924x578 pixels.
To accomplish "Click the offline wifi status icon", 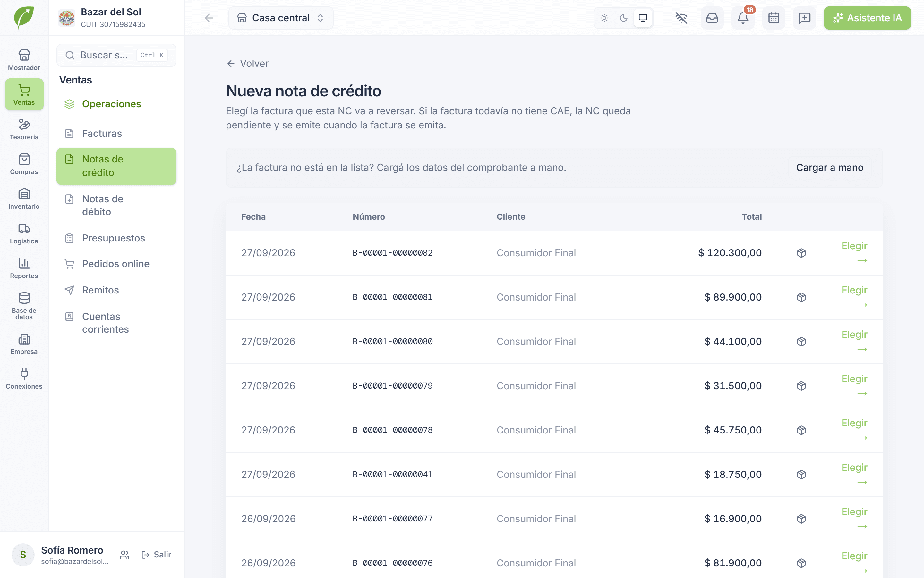I will click(x=681, y=18).
